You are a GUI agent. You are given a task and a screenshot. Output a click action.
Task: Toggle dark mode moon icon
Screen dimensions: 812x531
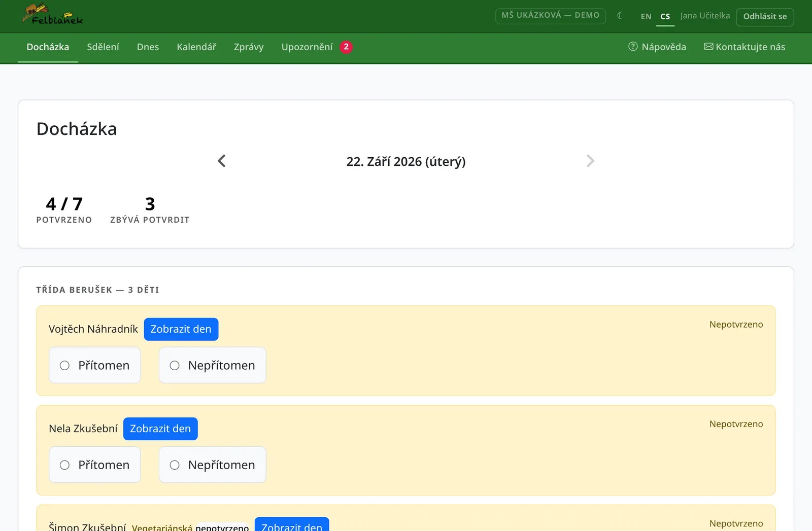(x=620, y=16)
